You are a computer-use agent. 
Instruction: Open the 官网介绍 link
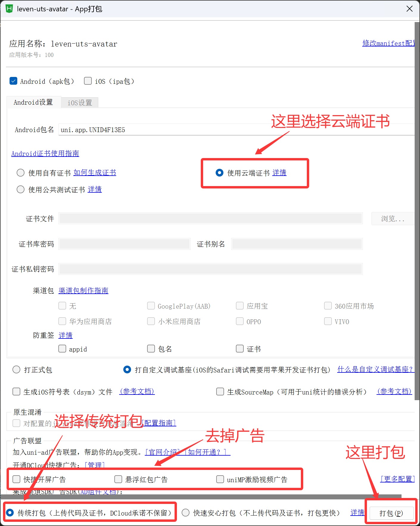[x=163, y=452]
